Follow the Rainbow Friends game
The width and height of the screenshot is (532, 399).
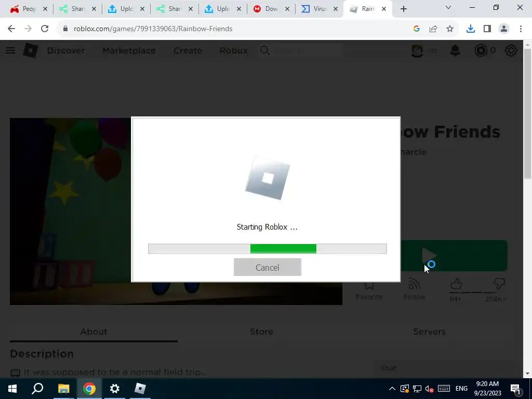pyautogui.click(x=414, y=289)
